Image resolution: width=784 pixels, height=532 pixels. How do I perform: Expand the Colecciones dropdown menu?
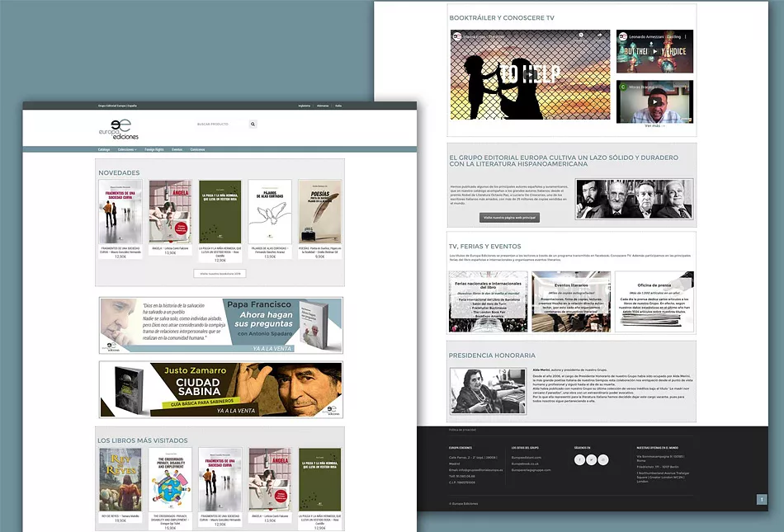pyautogui.click(x=127, y=149)
